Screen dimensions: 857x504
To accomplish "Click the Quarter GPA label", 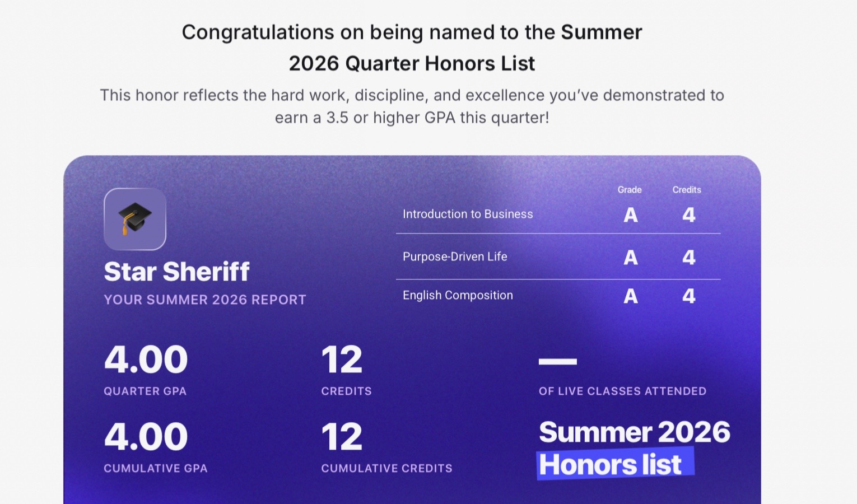I will click(x=145, y=391).
